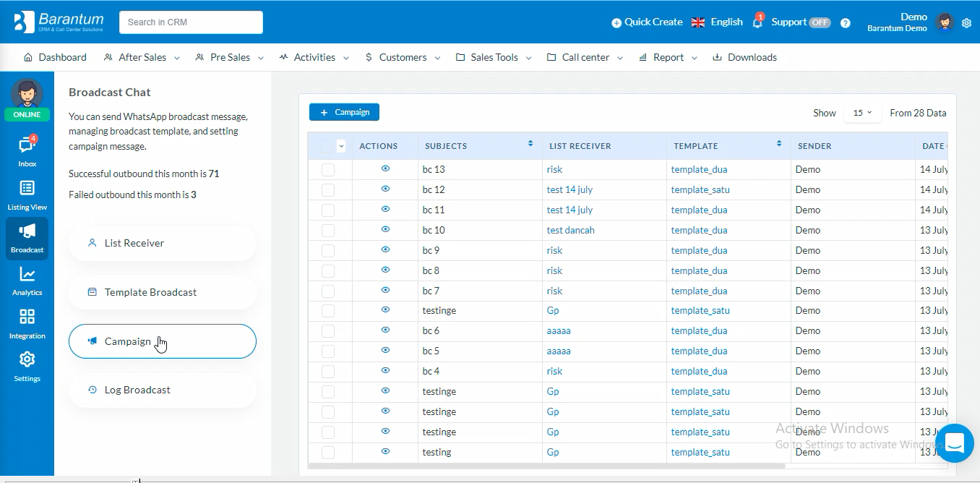The width and height of the screenshot is (980, 483).
Task: Click the Demo user avatar in header
Action: (x=945, y=22)
